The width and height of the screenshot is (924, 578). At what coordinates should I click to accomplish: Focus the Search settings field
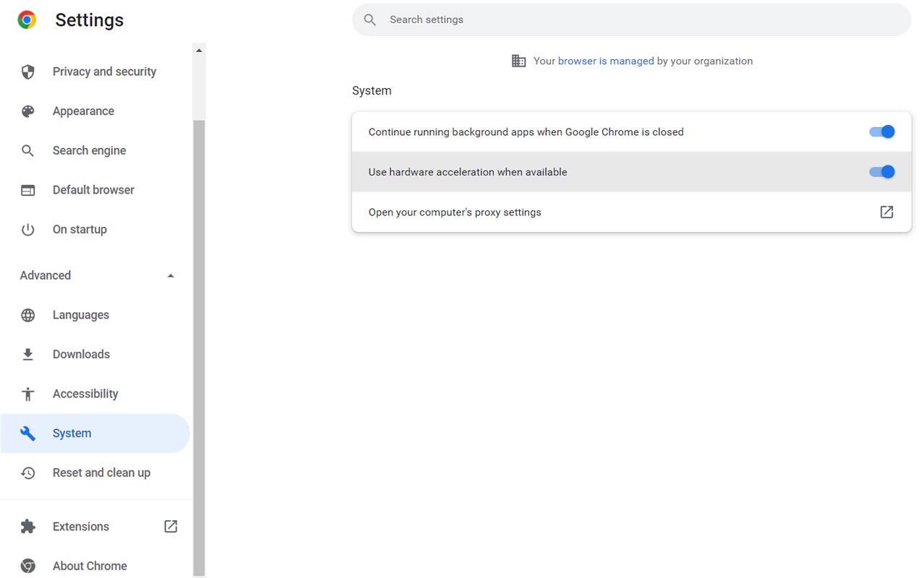pyautogui.click(x=631, y=20)
